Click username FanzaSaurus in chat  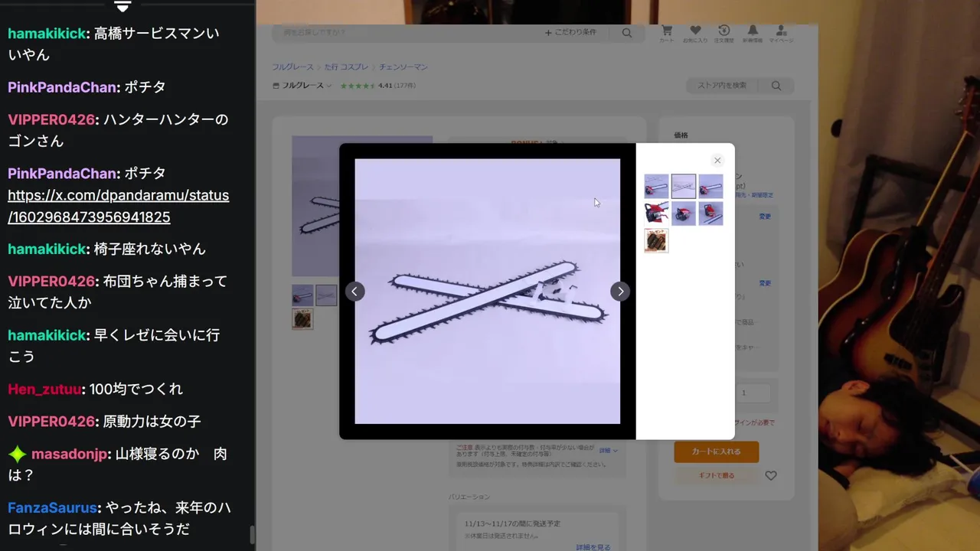point(52,508)
